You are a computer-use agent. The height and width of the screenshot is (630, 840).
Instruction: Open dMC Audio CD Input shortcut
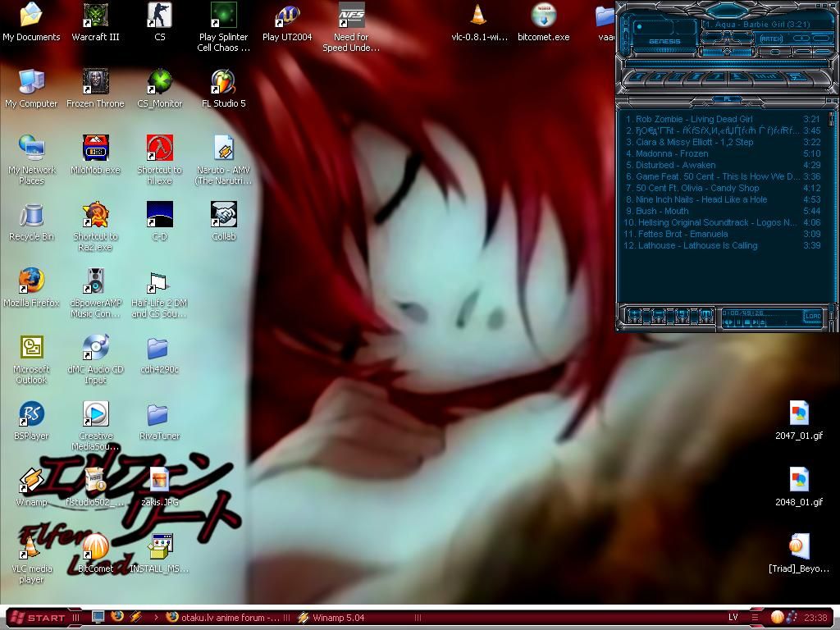coord(95,359)
